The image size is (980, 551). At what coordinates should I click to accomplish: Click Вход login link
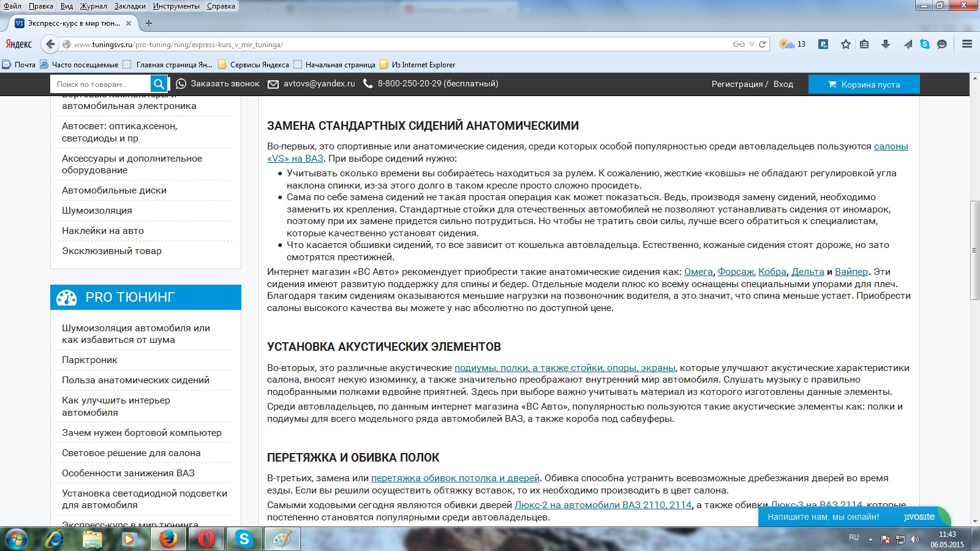click(x=783, y=84)
